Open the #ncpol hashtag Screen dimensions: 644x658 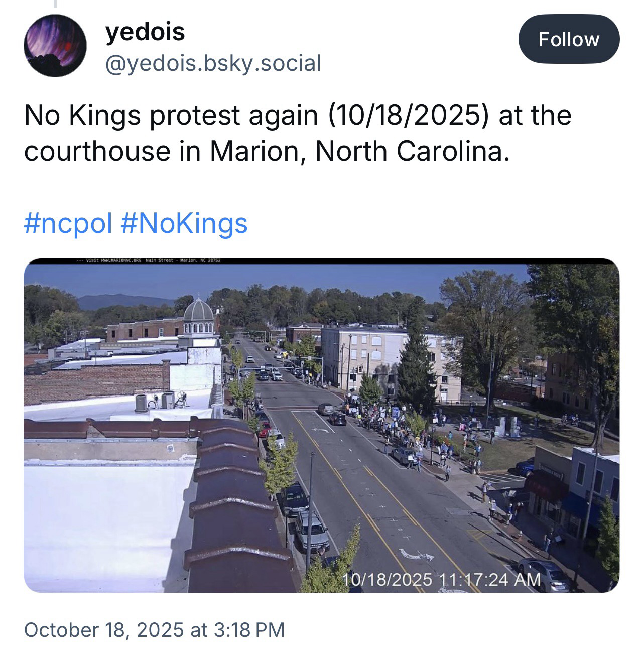click(67, 223)
